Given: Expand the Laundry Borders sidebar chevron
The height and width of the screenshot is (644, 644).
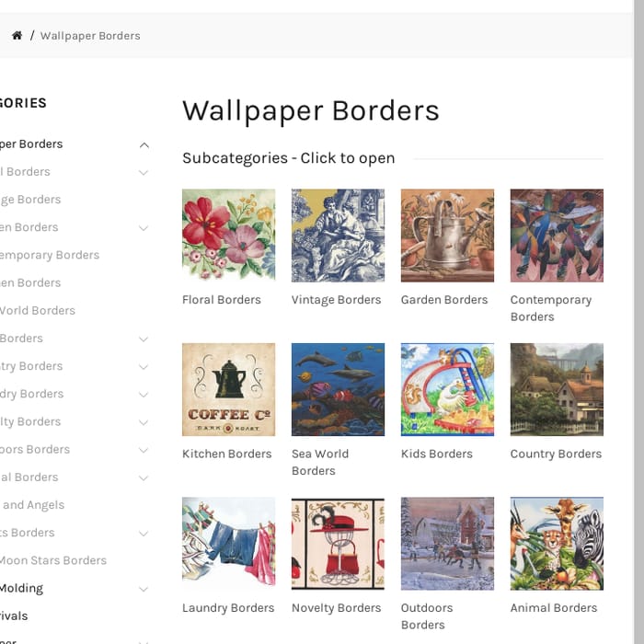Looking at the screenshot, I should click(x=144, y=395).
